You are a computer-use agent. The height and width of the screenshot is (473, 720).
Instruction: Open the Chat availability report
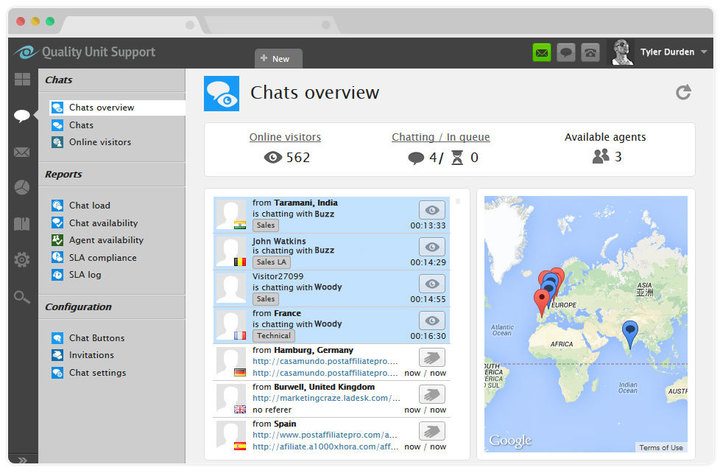103,223
